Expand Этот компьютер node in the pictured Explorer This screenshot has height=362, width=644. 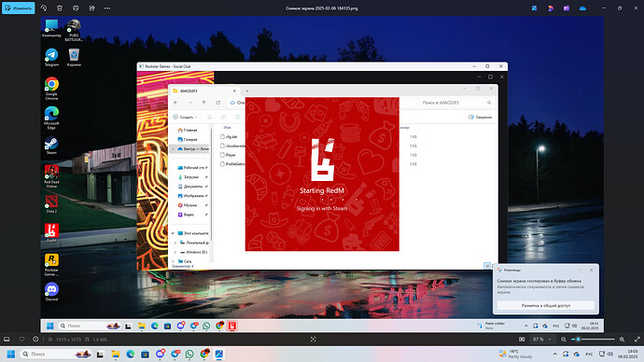pos(173,233)
